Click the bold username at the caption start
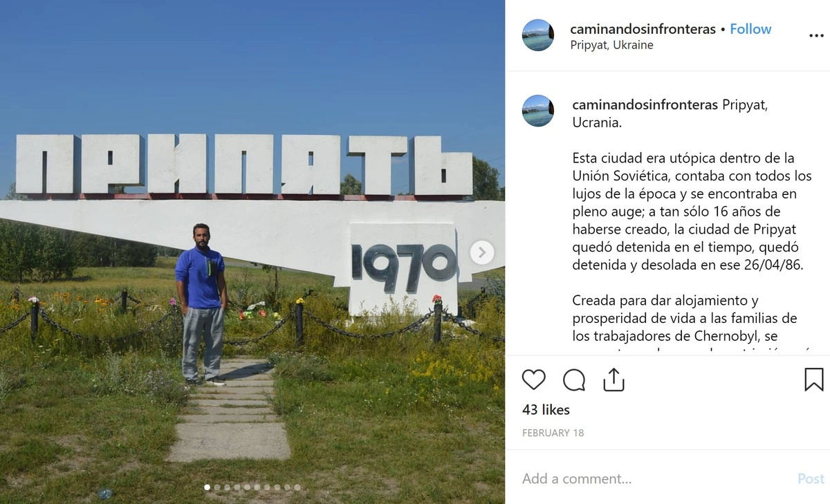Screen dimensions: 830x504 (645, 105)
